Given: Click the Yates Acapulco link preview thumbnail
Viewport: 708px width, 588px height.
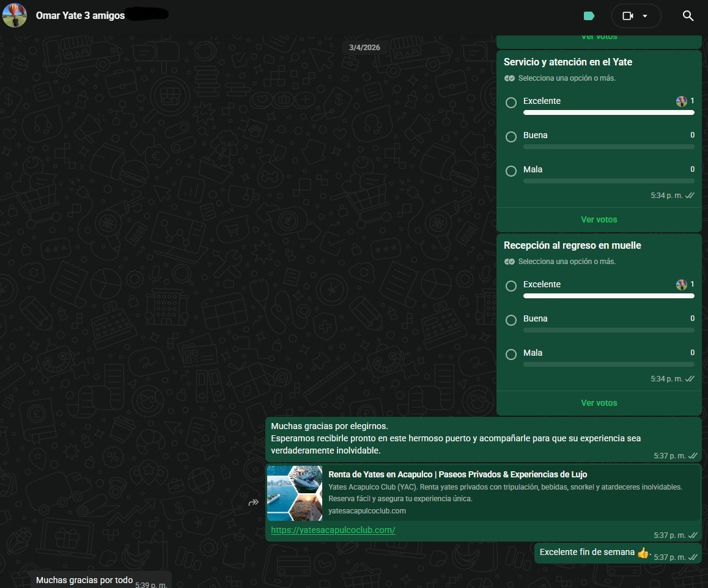Looking at the screenshot, I should click(295, 493).
